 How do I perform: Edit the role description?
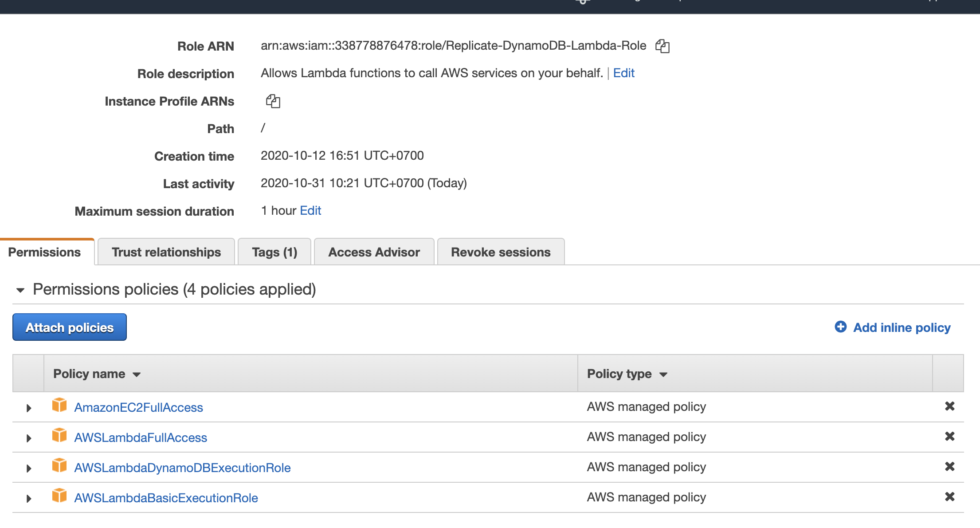tap(623, 73)
